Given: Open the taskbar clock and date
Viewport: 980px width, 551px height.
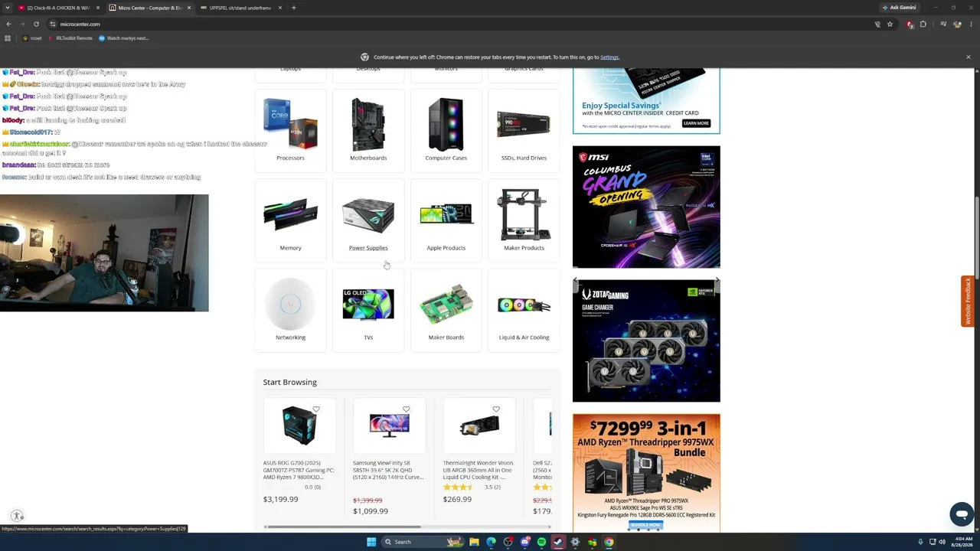Looking at the screenshot, I should 962,542.
